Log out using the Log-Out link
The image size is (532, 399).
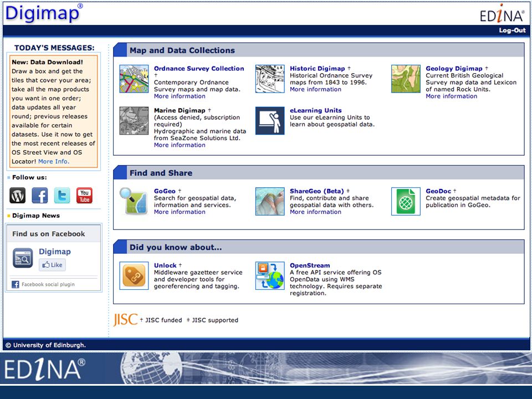coord(512,30)
